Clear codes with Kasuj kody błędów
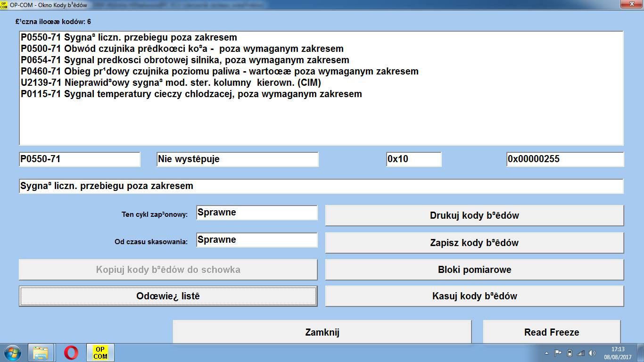 tap(474, 296)
